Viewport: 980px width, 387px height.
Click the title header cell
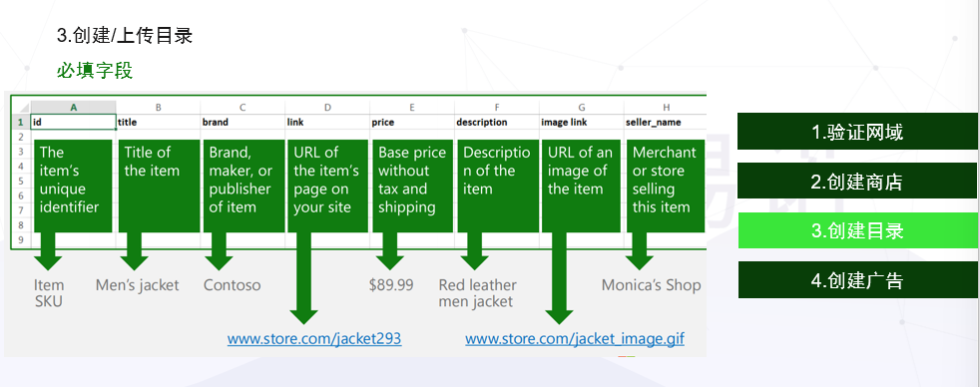coord(158,123)
